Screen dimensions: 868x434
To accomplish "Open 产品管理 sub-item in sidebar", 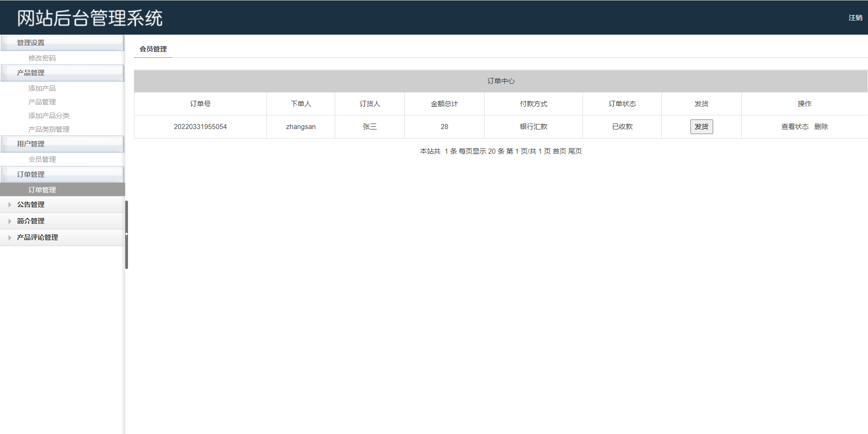I will point(42,102).
